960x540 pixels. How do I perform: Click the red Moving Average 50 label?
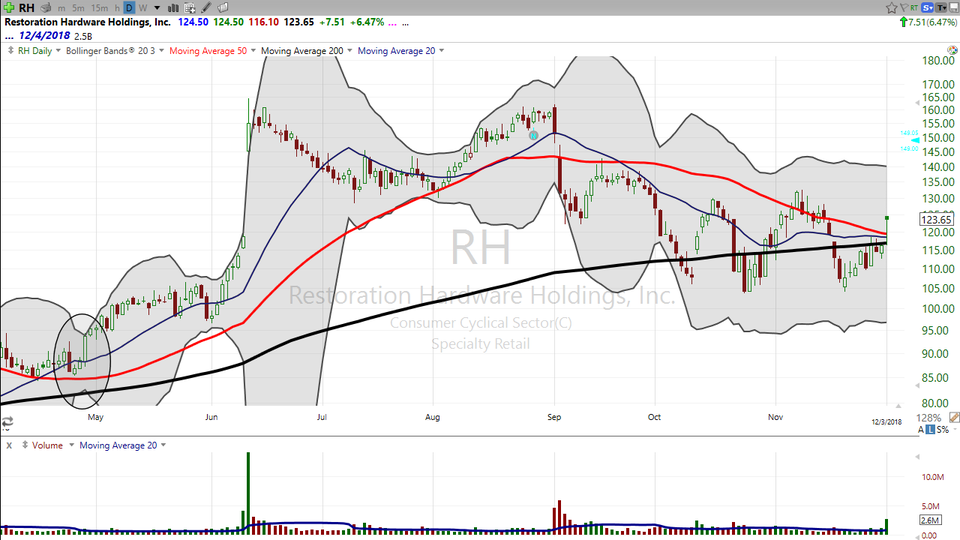pos(208,50)
